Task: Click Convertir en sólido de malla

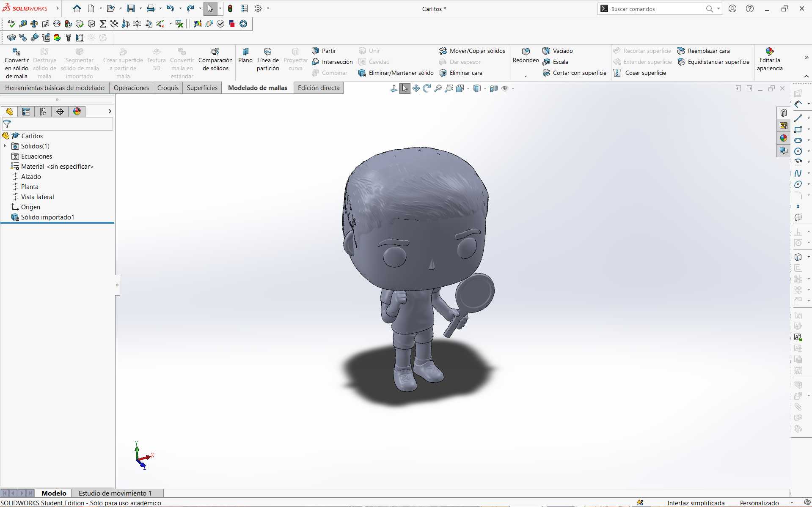Action: tap(17, 63)
